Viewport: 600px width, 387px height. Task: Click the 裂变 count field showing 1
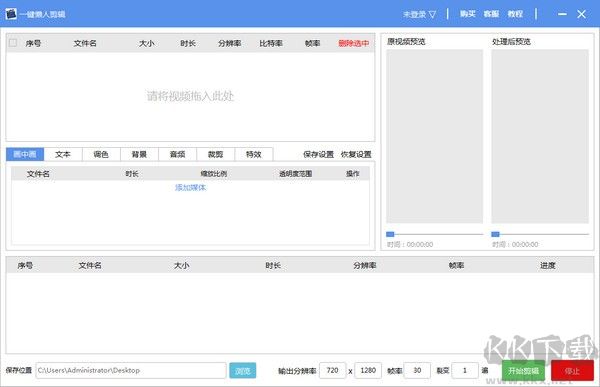465,371
